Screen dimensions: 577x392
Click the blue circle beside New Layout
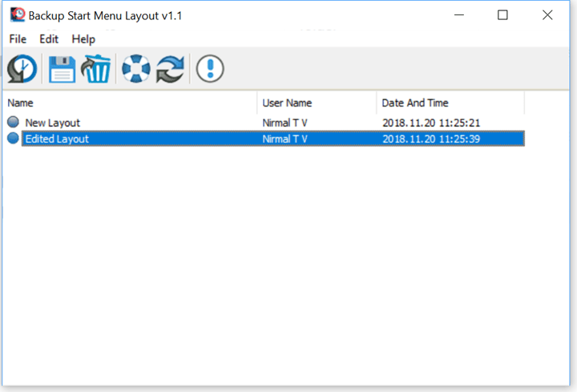(13, 122)
